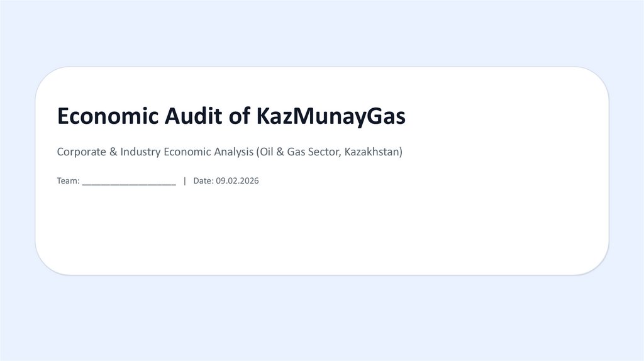Screen dimensions: 644x361
Task: Click the date value 09.02.2026
Action: pyautogui.click(x=238, y=181)
